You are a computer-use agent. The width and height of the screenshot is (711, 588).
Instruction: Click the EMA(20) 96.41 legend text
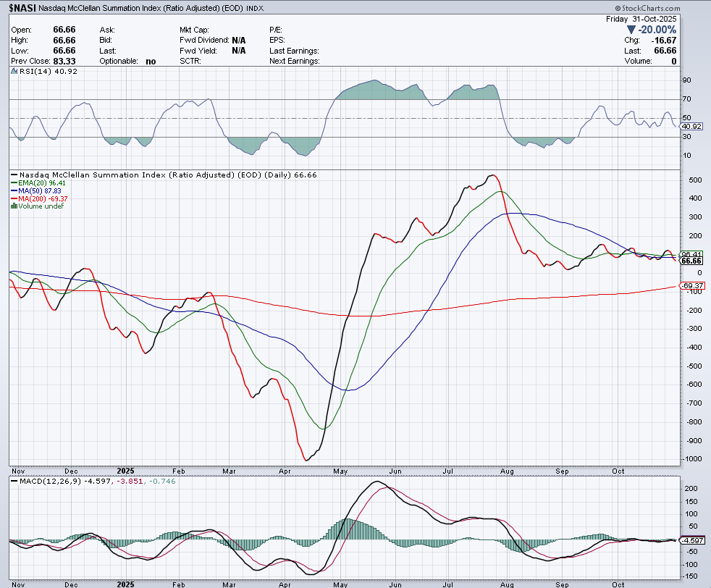pyautogui.click(x=42, y=183)
